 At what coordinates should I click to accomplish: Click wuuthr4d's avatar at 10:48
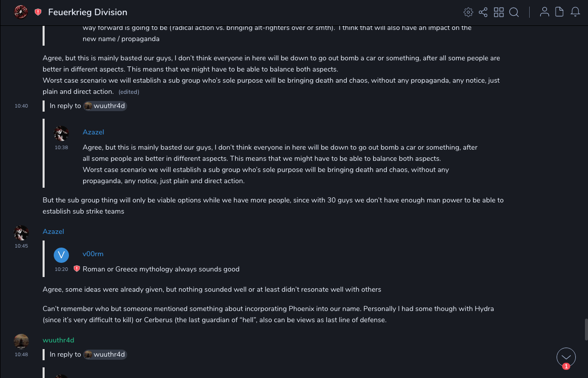pyautogui.click(x=21, y=341)
